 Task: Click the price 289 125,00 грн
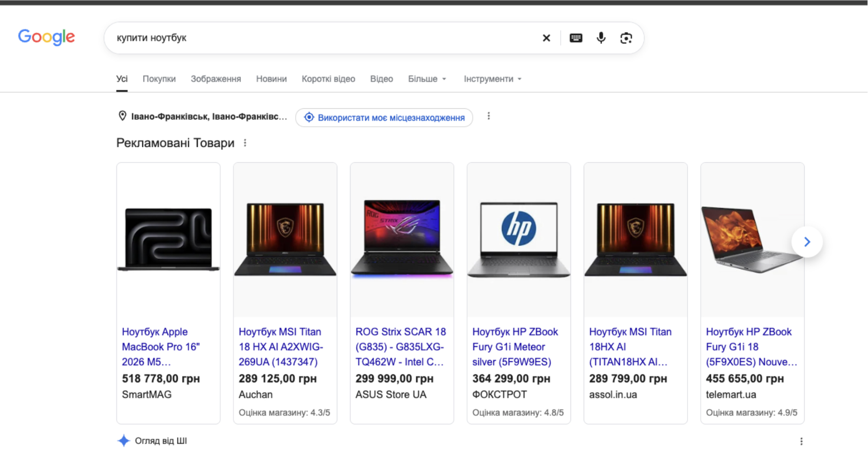coord(277,379)
